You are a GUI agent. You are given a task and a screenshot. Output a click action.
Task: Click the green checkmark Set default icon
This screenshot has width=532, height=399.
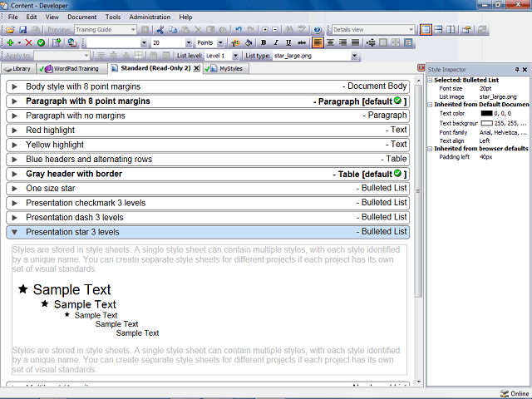[41, 42]
